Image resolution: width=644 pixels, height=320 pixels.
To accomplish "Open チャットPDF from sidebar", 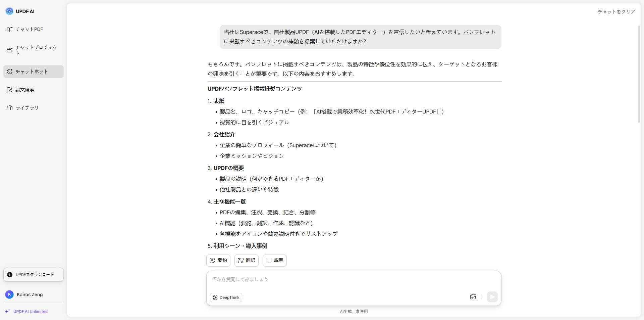I will (34, 29).
